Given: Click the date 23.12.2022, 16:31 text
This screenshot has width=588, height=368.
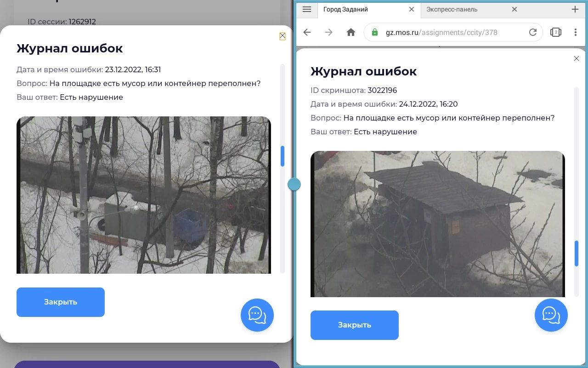Looking at the screenshot, I should pyautogui.click(x=133, y=70).
